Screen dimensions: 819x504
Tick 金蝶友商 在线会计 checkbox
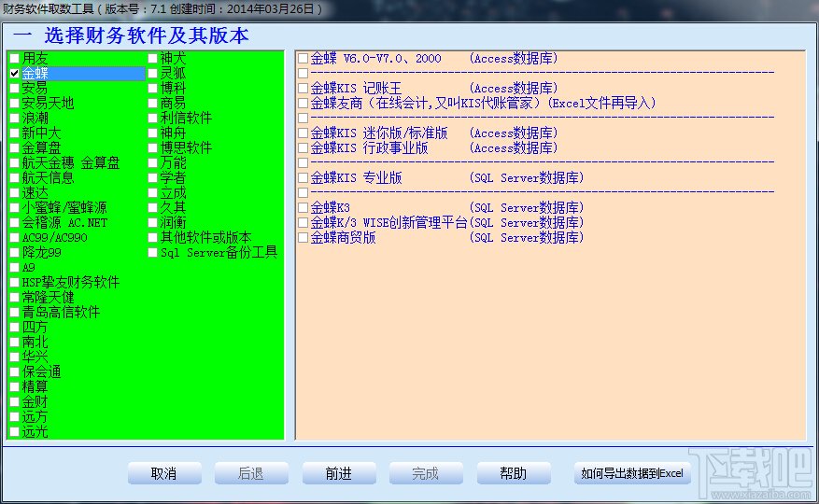303,103
